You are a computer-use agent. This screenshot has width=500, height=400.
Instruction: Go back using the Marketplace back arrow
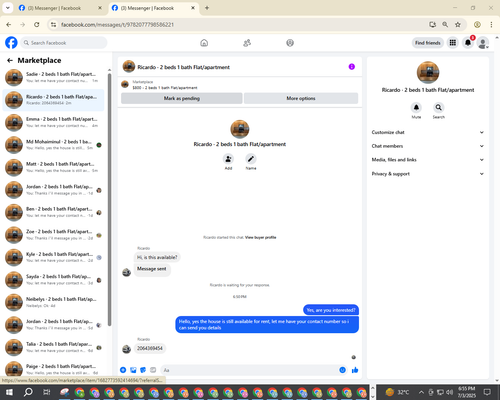click(10, 60)
